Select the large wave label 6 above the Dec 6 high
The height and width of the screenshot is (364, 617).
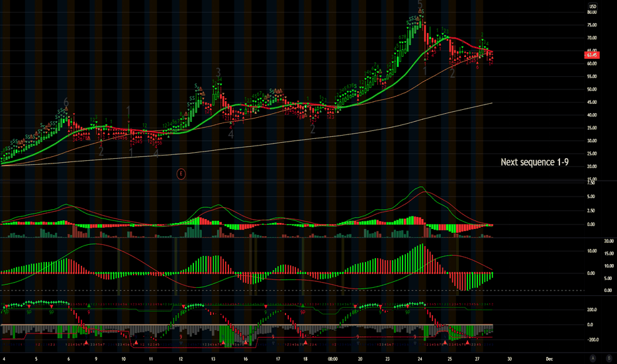tap(66, 103)
